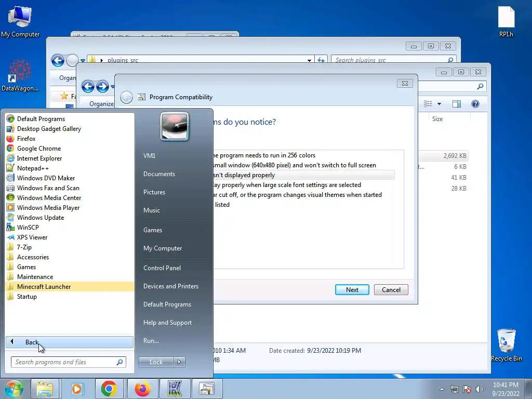Cancel the Program Compatibility wizard
The image size is (532, 399).
coord(391,290)
